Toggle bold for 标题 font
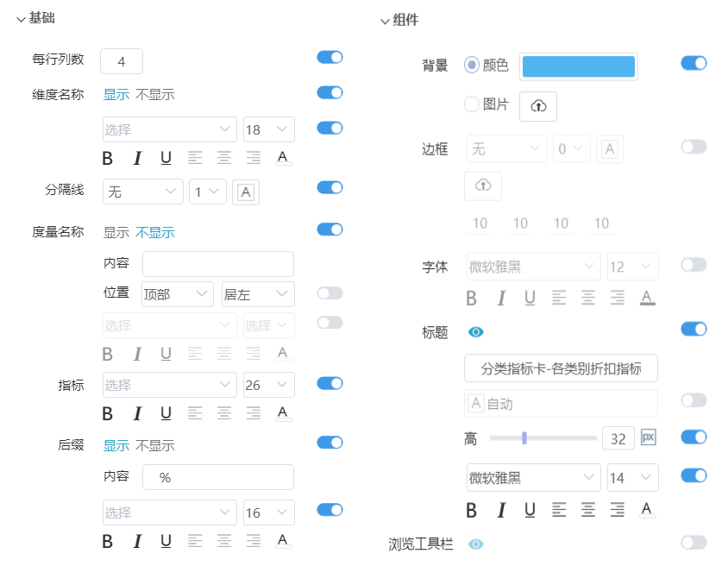Image resolution: width=728 pixels, height=566 pixels. click(x=471, y=511)
